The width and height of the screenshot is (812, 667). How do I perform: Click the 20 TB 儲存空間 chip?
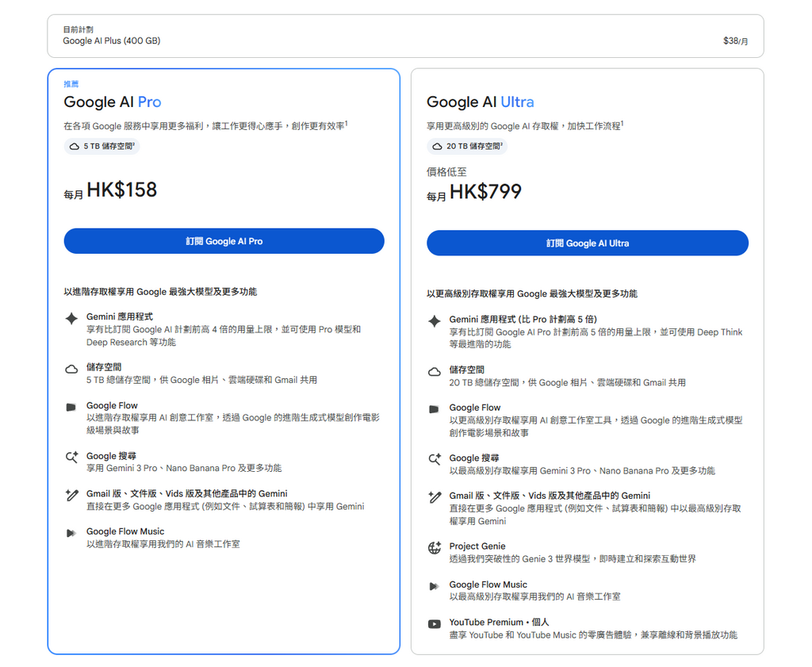467,146
